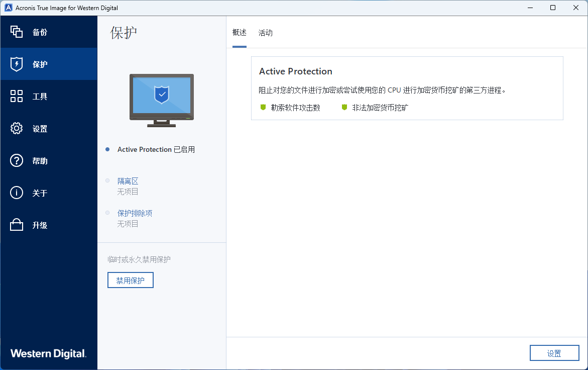Viewport: 588px width, 370px height.
Task: Click the Western Digital logo
Action: (x=48, y=353)
